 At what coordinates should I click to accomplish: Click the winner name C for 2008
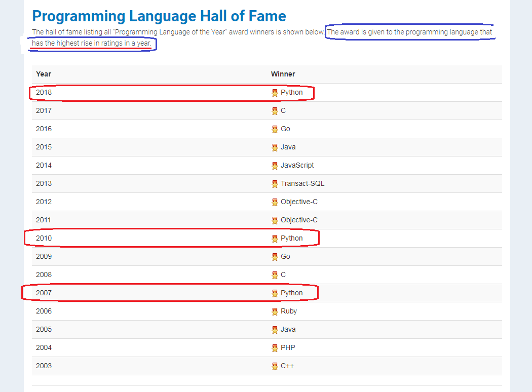(283, 275)
